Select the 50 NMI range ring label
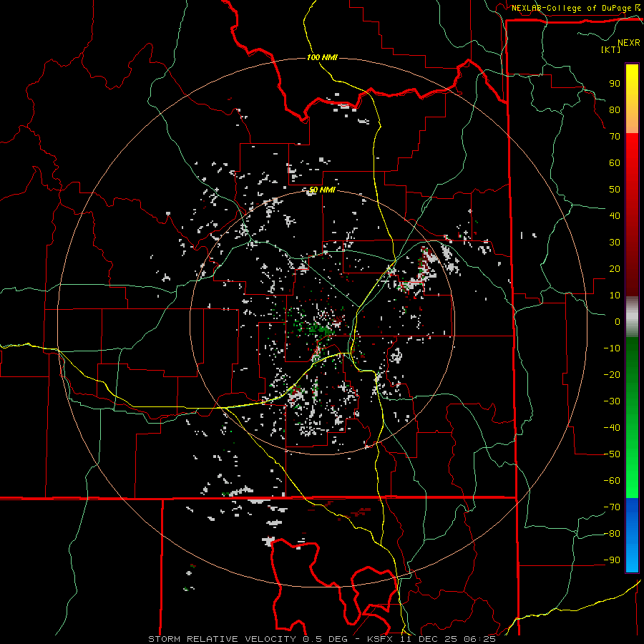 322,190
